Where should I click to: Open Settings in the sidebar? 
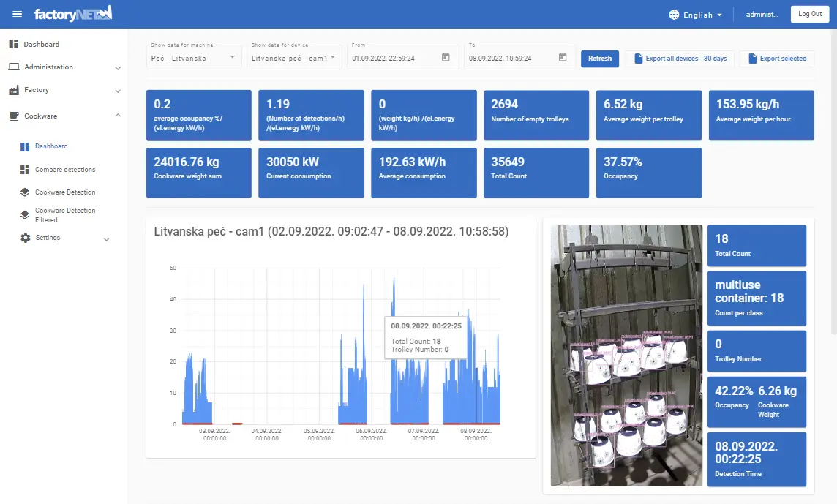(48, 238)
